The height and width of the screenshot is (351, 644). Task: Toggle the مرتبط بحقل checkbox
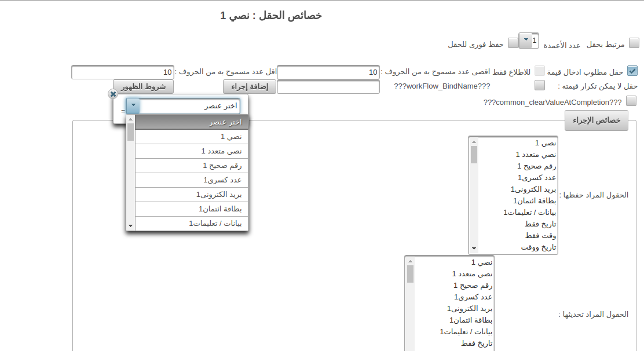point(634,43)
